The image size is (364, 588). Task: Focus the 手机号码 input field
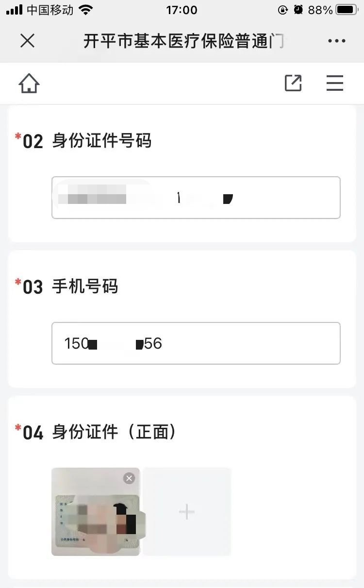pos(196,343)
